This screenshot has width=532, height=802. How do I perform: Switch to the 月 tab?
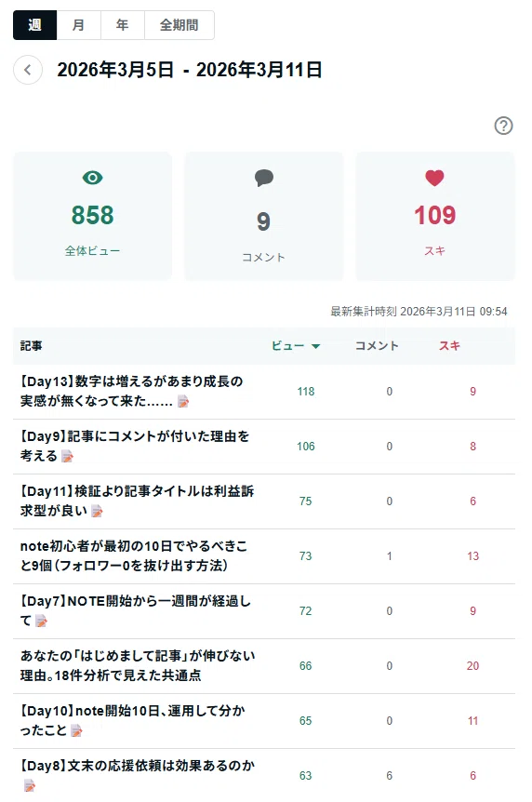tap(78, 25)
